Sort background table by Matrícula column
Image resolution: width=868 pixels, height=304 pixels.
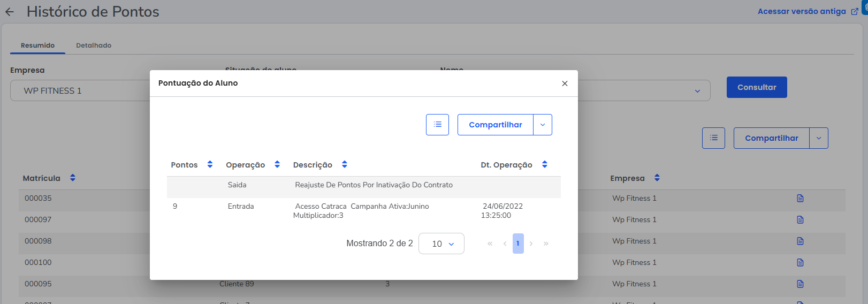click(73, 178)
